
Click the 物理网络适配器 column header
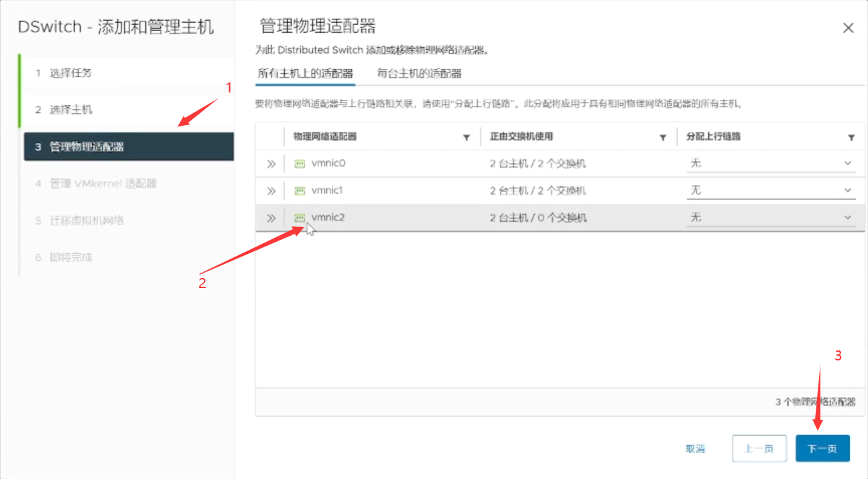[325, 137]
